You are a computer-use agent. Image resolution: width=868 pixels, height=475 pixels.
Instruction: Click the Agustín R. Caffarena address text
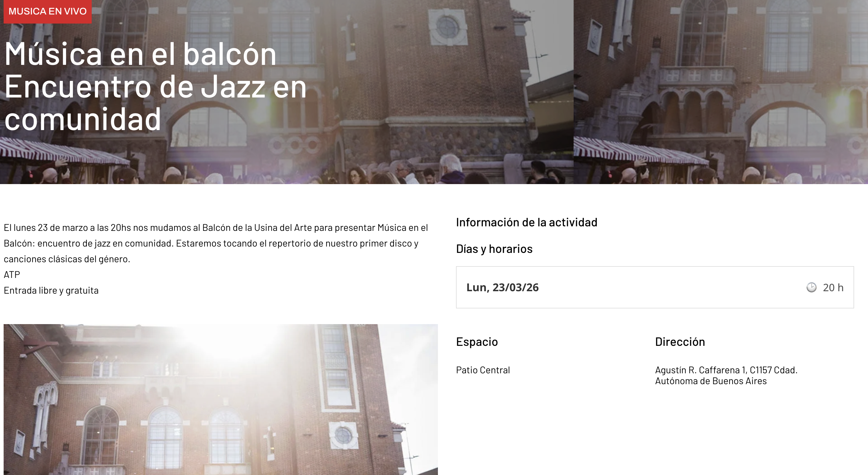coord(726,370)
